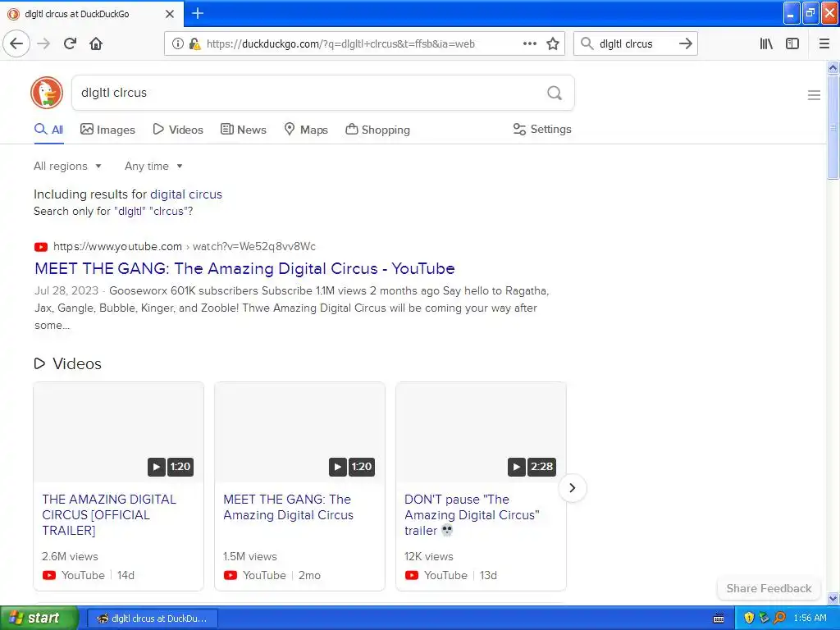
Task: Click the orange magnifier tray icon
Action: tap(779, 619)
